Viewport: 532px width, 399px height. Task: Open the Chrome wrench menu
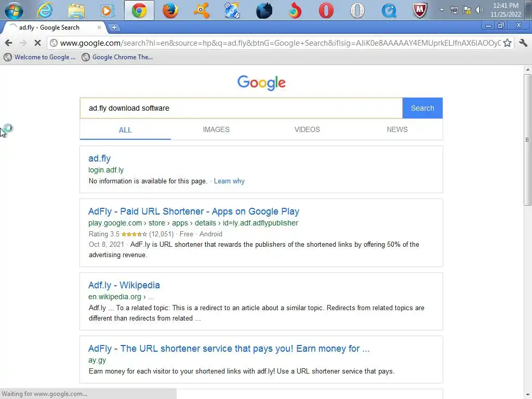pyautogui.click(x=523, y=43)
